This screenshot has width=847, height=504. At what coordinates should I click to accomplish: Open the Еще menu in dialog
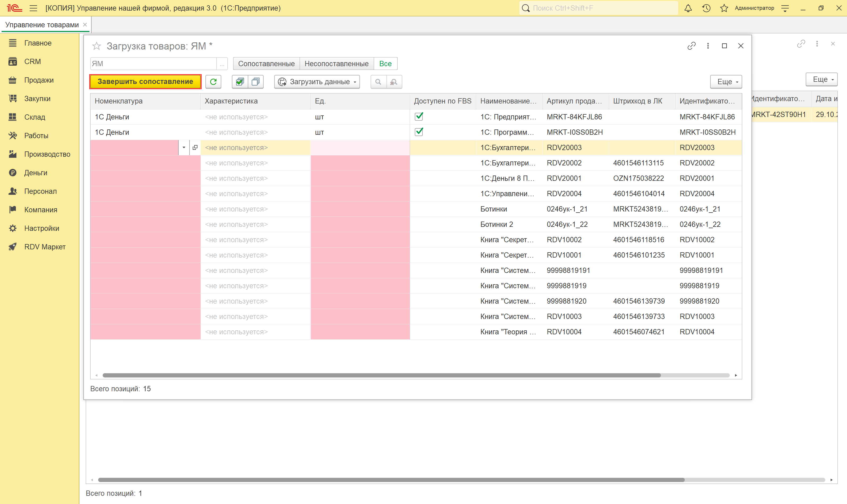coord(726,82)
